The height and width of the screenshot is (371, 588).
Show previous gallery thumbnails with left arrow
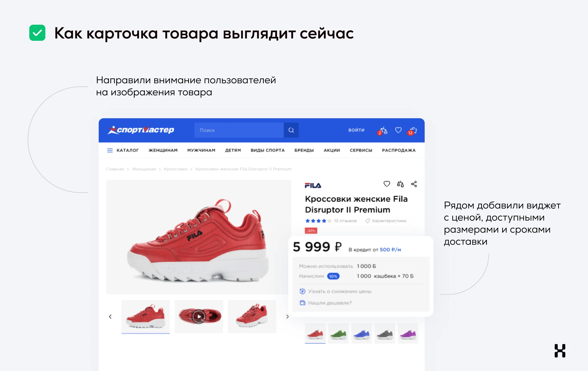tap(110, 316)
